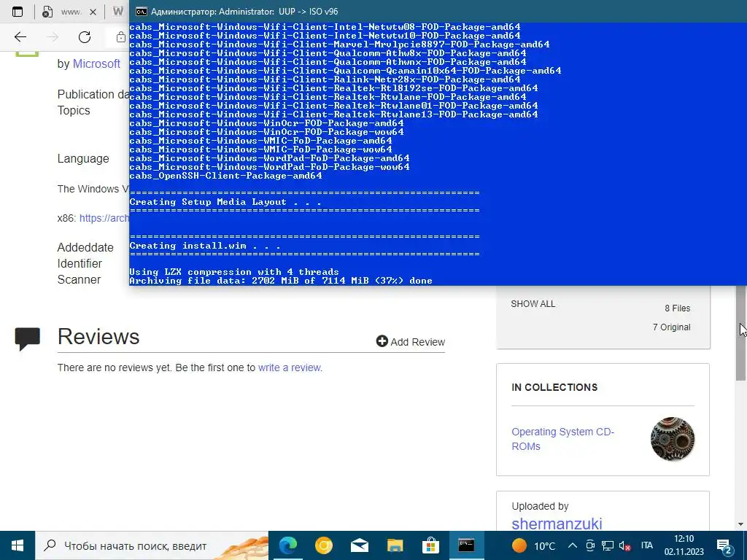Click the Reviews heading
The image size is (747, 560).
pos(98,336)
